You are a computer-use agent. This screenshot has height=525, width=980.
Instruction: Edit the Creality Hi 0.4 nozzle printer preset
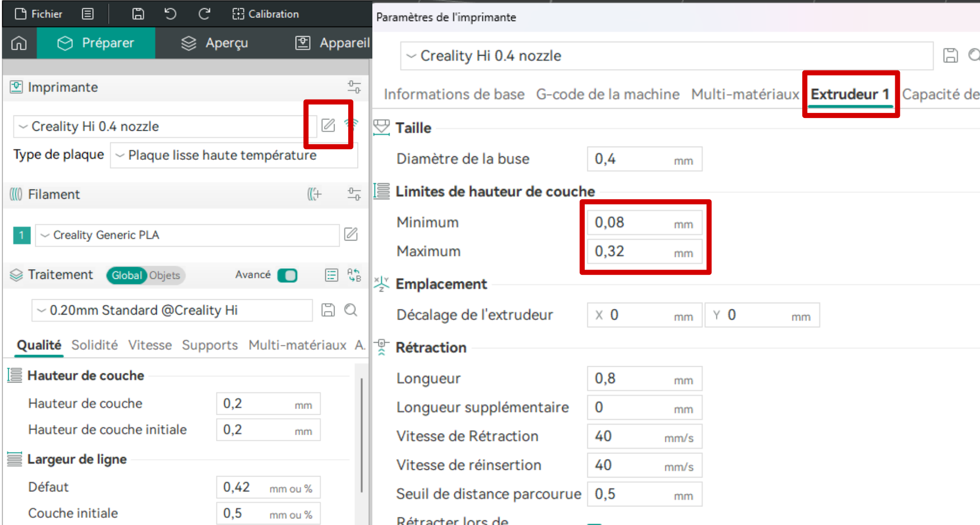click(x=328, y=125)
